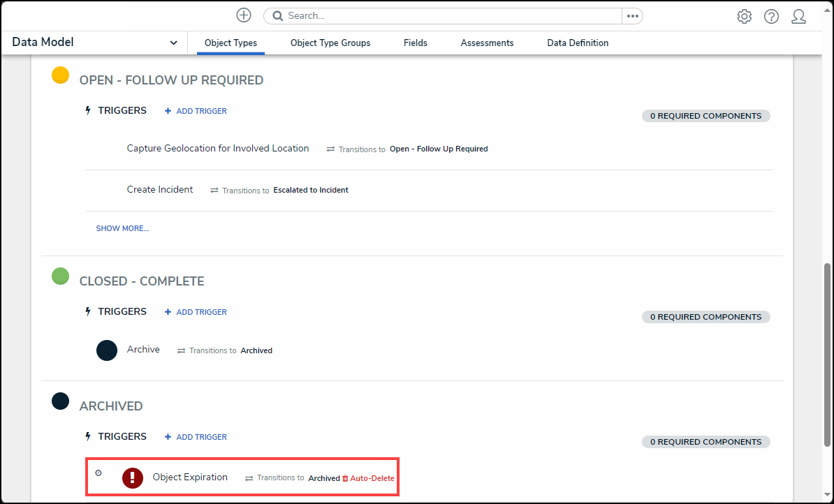Screen dimensions: 834x504
Task: Expand the Data Model dropdown
Action: (x=173, y=43)
